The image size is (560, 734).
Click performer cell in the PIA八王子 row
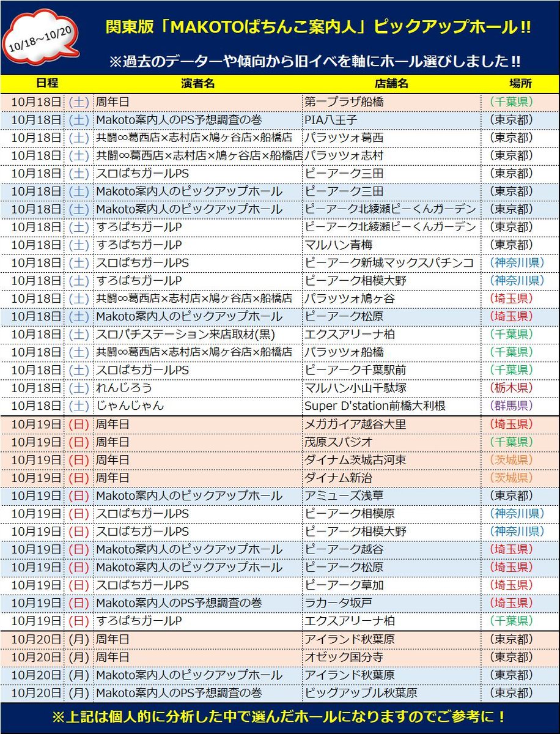pyautogui.click(x=198, y=120)
